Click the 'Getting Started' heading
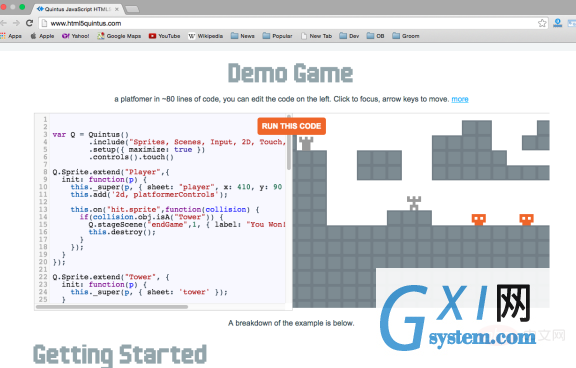Viewport: 576px width, 368px height. coord(120,354)
